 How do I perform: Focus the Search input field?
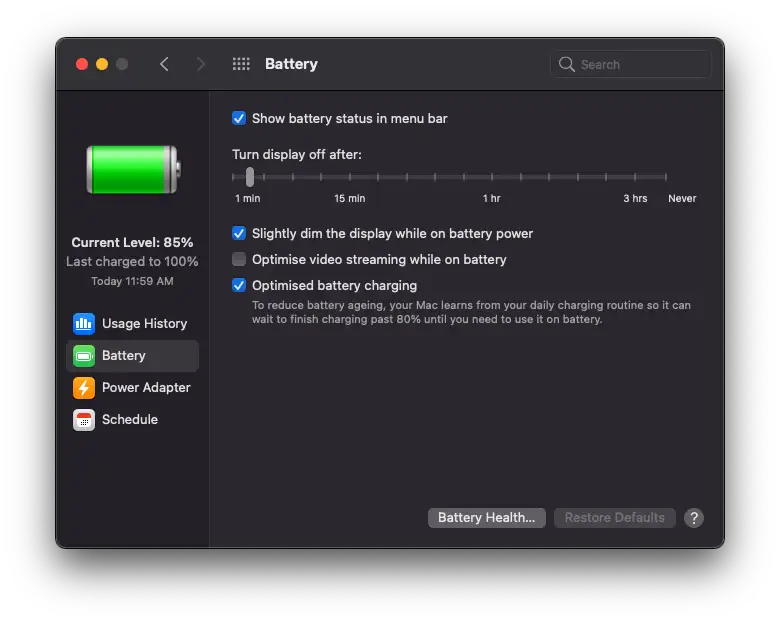[x=630, y=64]
